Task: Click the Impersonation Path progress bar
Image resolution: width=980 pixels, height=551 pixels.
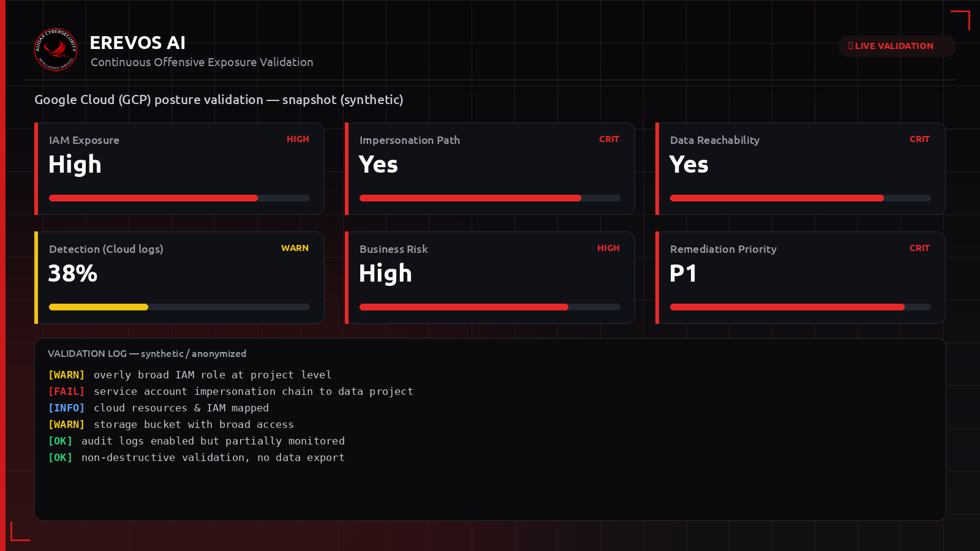Action: [490, 198]
